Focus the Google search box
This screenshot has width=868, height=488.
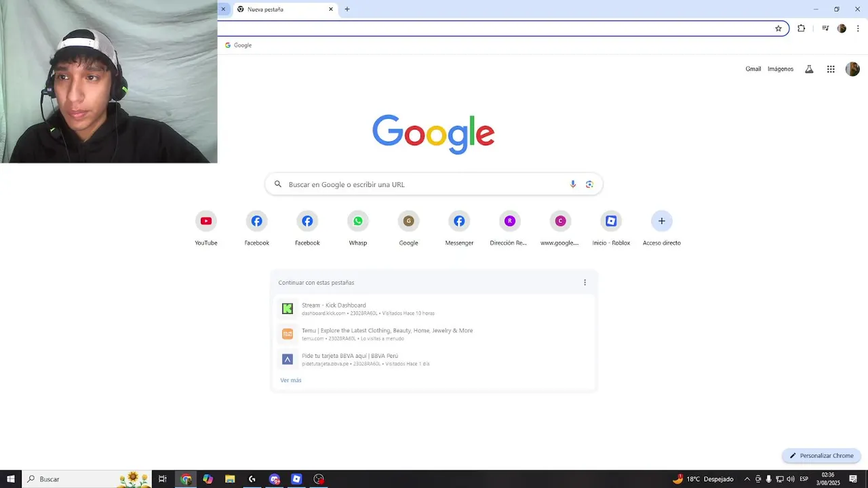pos(434,184)
